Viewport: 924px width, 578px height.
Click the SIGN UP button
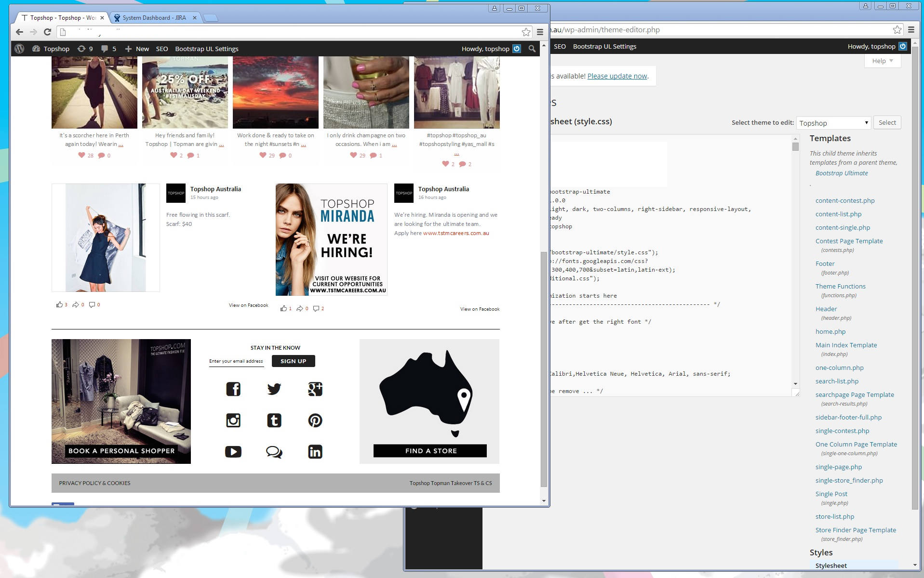point(294,361)
